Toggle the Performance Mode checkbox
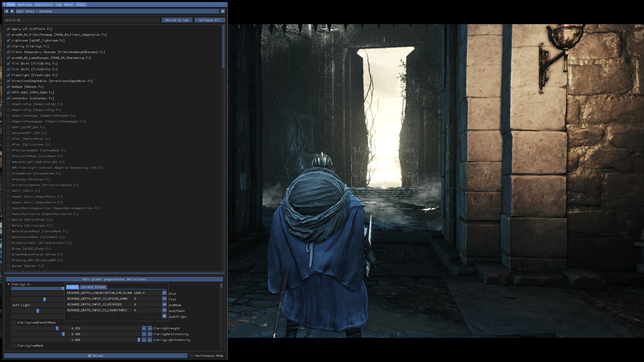The height and width of the screenshot is (362, 644). [192, 356]
